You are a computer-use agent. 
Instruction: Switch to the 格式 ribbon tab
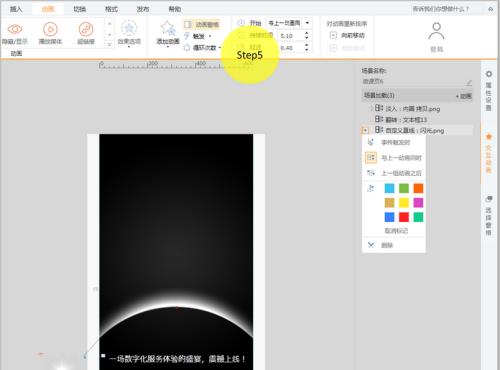[111, 9]
